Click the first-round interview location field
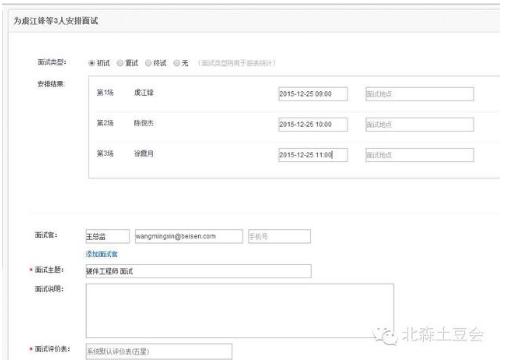 point(419,94)
